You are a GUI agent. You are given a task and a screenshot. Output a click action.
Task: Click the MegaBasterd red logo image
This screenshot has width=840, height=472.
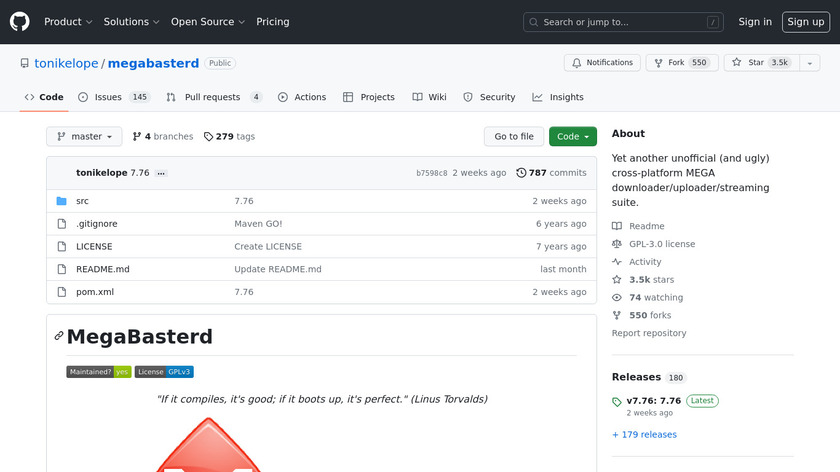click(x=209, y=445)
